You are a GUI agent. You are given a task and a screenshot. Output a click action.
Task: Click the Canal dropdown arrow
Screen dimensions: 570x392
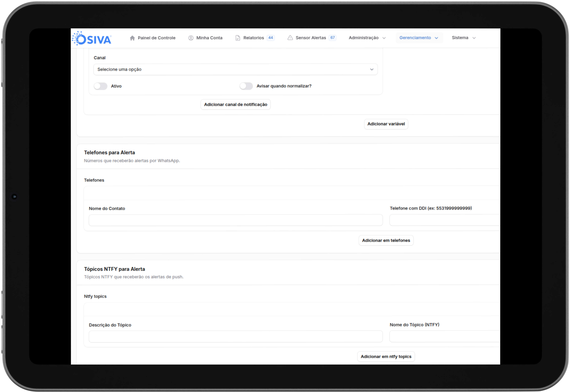tap(372, 69)
